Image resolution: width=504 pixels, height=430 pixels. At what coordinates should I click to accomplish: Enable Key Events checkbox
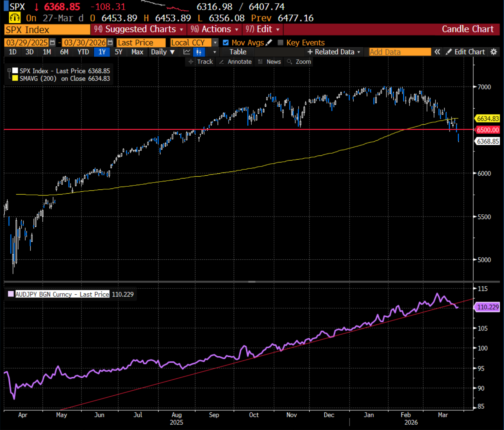(x=281, y=42)
